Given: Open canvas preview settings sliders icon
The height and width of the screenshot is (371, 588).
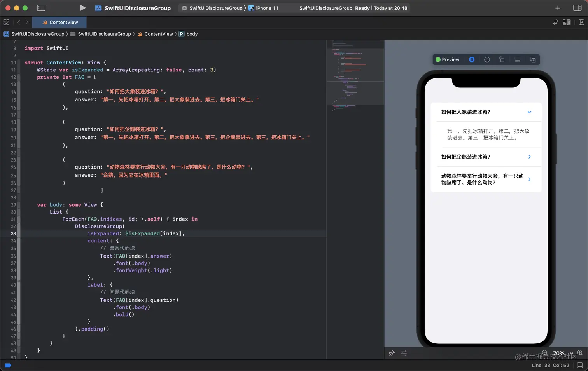Looking at the screenshot, I should click(x=404, y=353).
